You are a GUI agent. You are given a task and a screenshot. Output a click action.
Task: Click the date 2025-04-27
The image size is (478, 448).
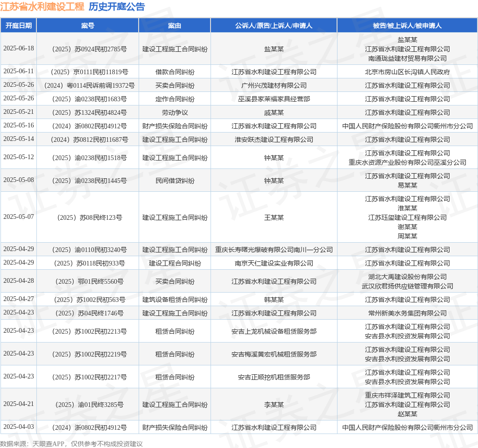click(19, 299)
